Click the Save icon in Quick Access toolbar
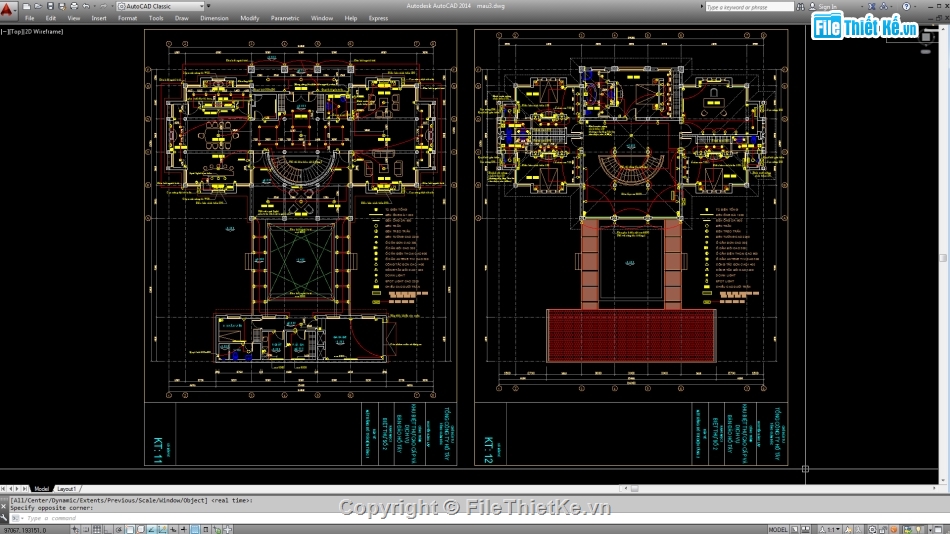950x534 pixels. coord(50,6)
